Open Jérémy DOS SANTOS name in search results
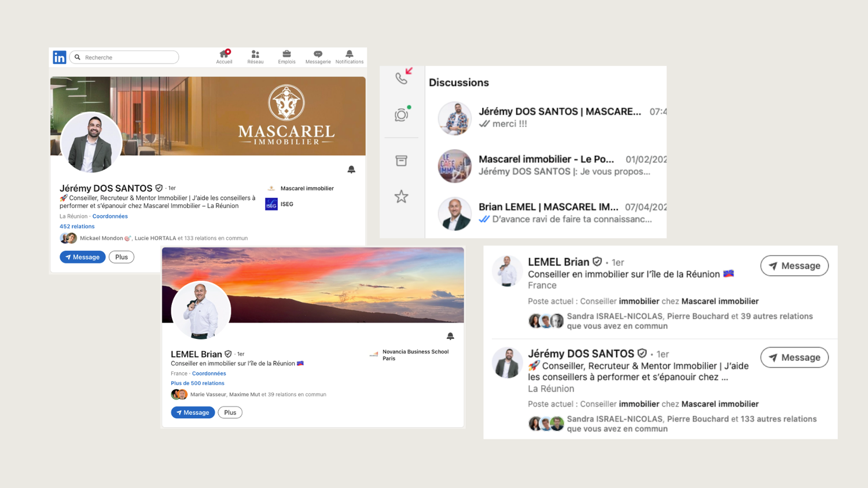Image resolution: width=868 pixels, height=488 pixels. (x=581, y=353)
